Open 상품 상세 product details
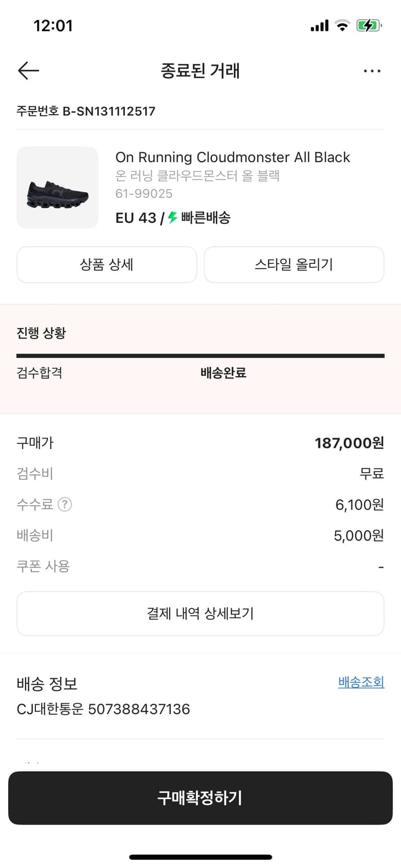The height and width of the screenshot is (868, 401). click(x=106, y=264)
